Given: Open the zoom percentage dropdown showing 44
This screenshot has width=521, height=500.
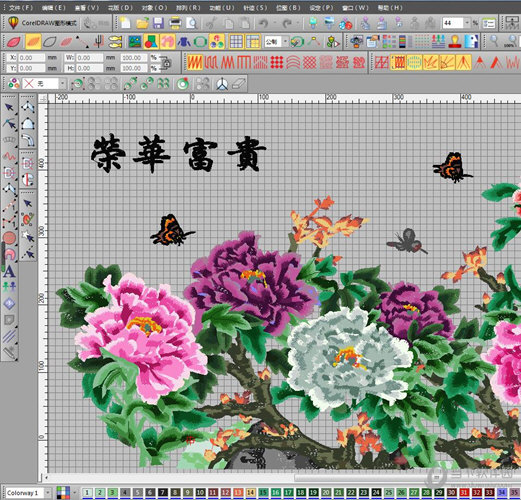Looking at the screenshot, I should coord(467,23).
